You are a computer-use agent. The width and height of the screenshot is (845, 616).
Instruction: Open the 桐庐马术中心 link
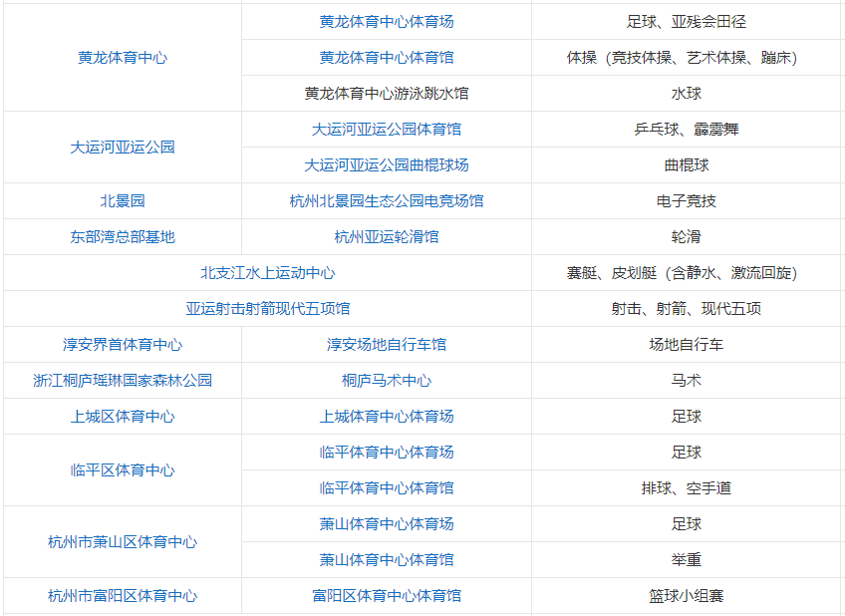click(387, 381)
